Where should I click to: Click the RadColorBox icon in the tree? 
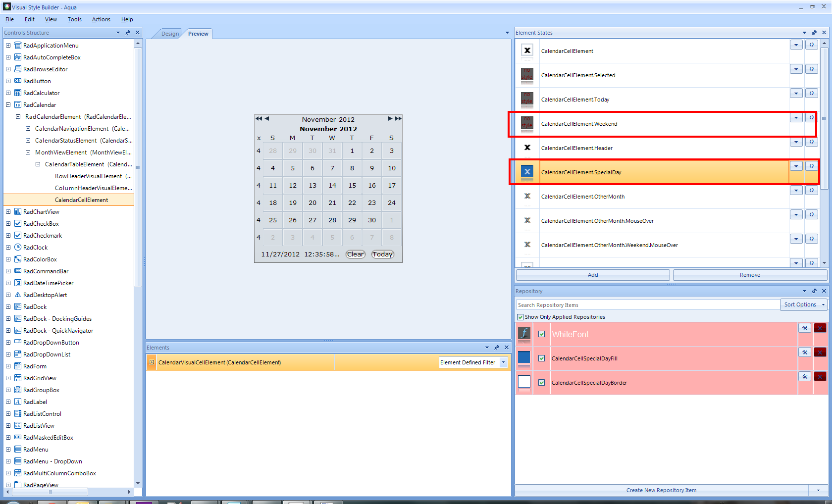(x=18, y=259)
